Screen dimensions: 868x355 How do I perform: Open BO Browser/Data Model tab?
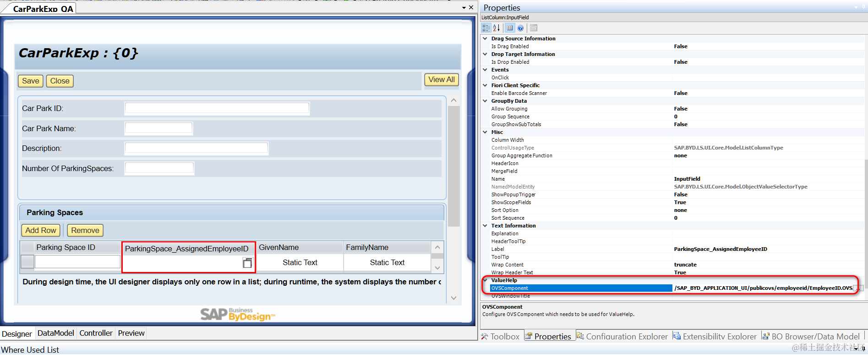tap(811, 337)
